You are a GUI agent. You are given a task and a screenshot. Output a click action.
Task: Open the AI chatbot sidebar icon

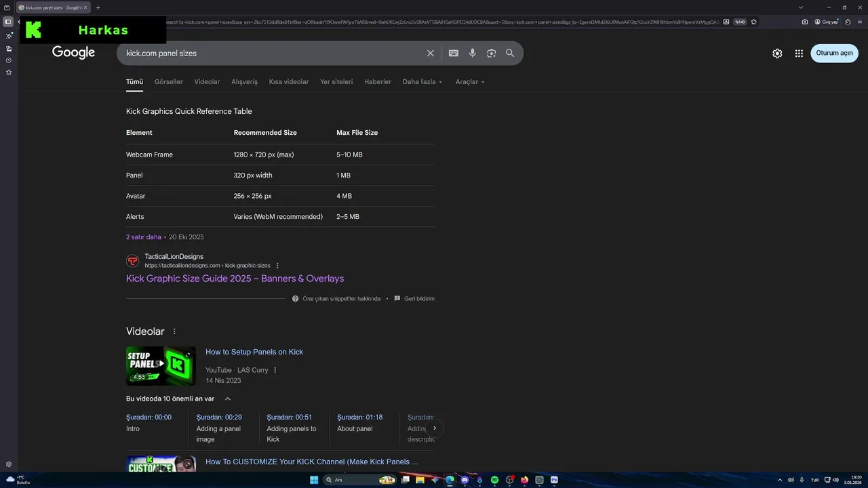(x=9, y=36)
